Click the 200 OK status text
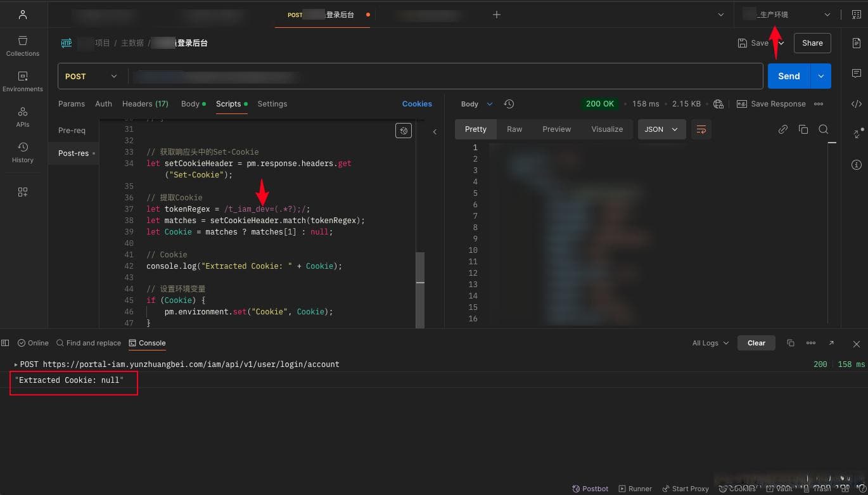 600,104
